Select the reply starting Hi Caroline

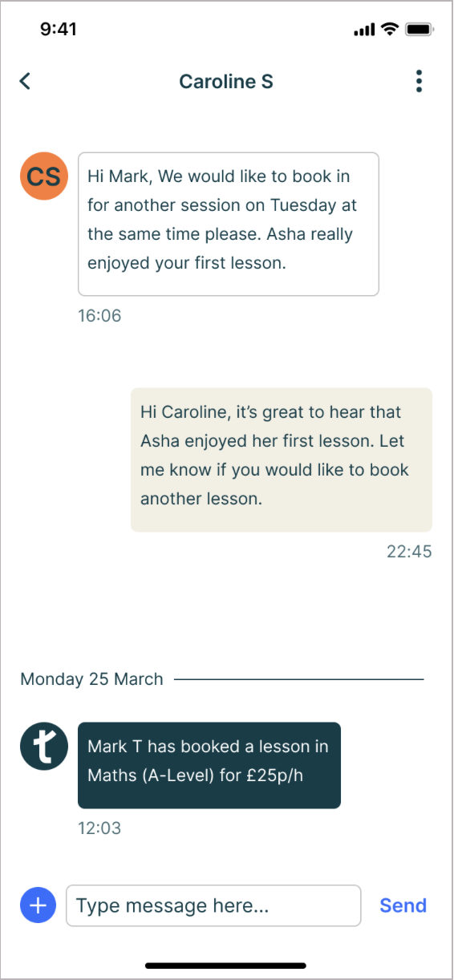pos(282,460)
